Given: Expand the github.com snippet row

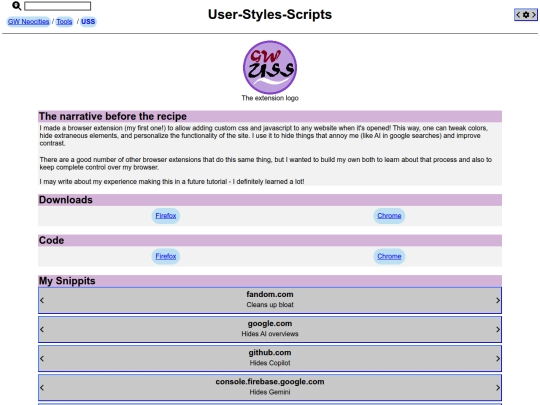Looking at the screenshot, I should point(270,358).
